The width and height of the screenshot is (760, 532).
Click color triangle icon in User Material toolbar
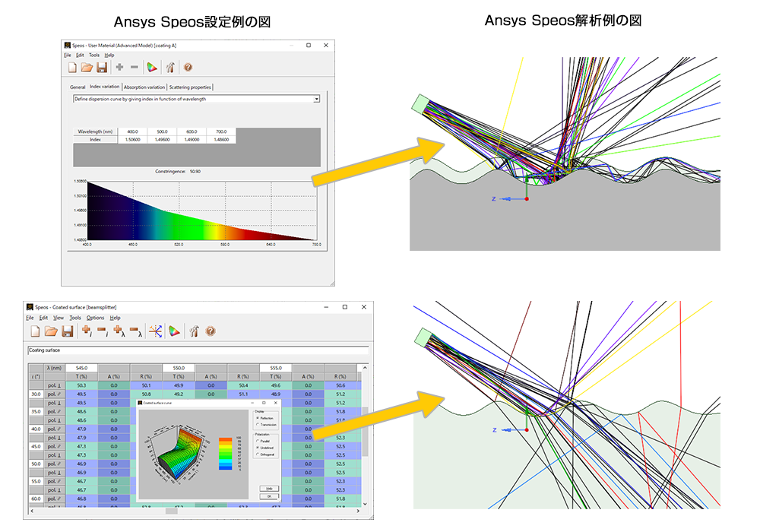[x=152, y=68]
